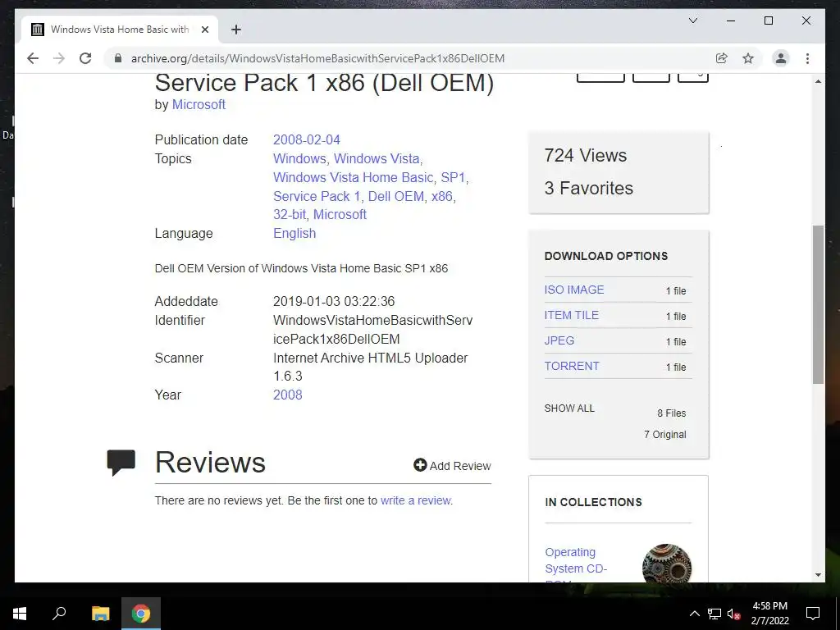Open the notification center icon
840x630 pixels.
813,614
